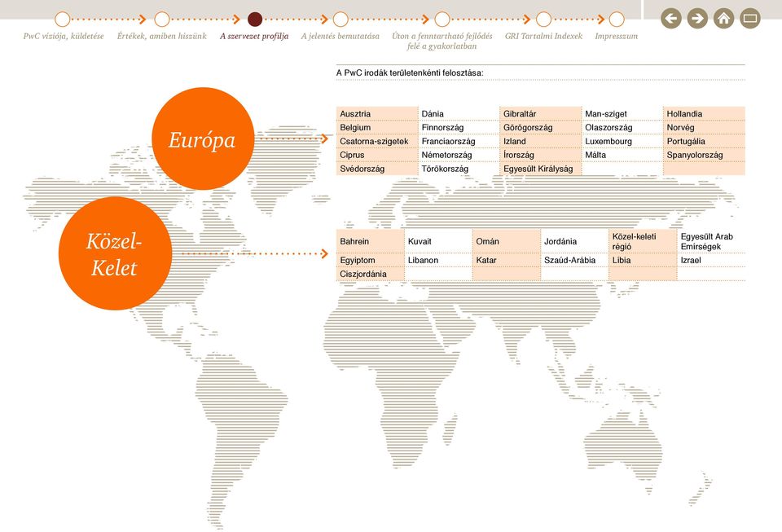Select Ciszjordánia cell
The width and height of the screenshot is (782, 532).
pos(370,274)
